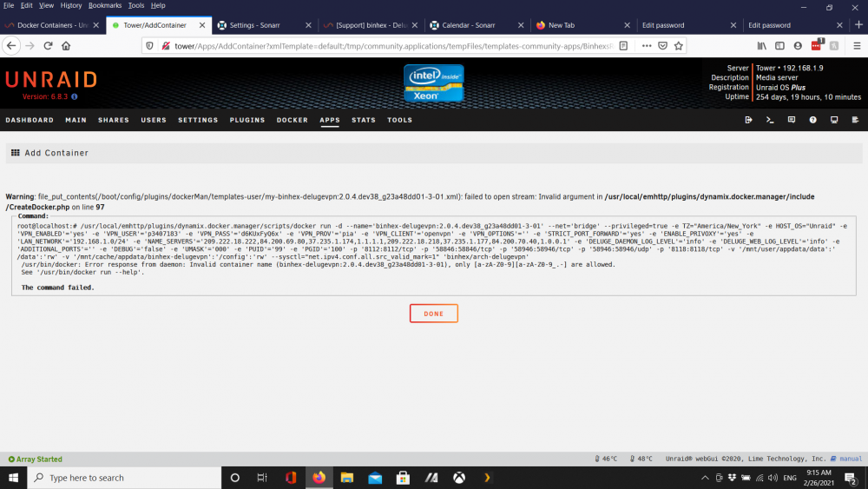Open File Explorer from taskbar
Viewport: 868px width, 489px height.
347,478
